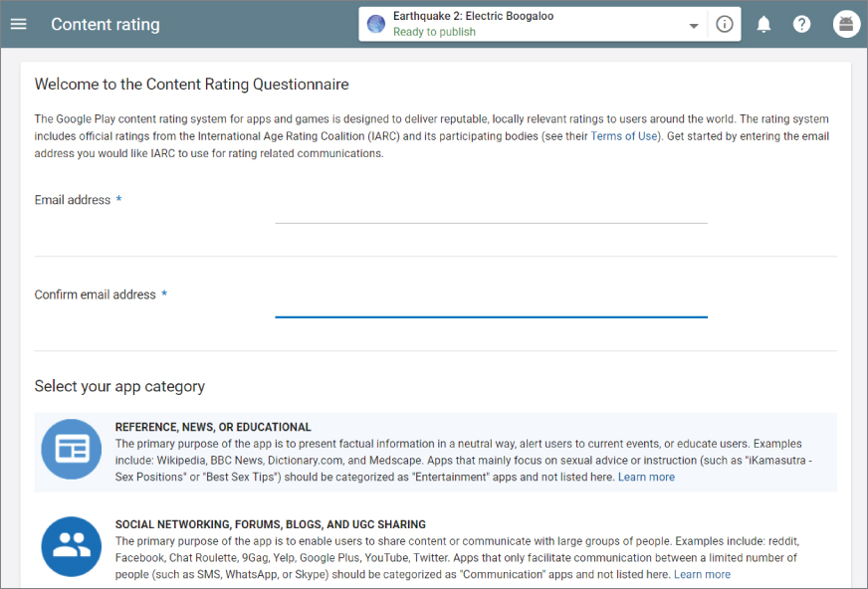Select Reference, News, or Educational category title
Screen dimensions: 868x589
(x=213, y=427)
